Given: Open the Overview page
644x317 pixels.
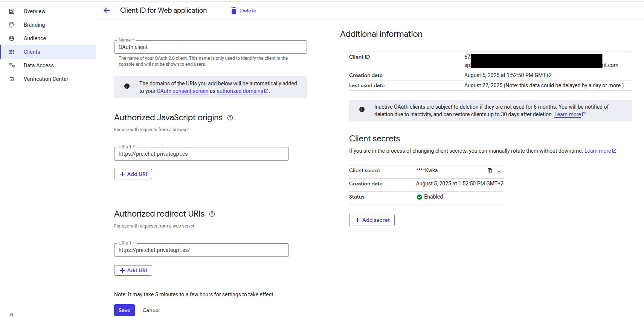Looking at the screenshot, I should click(x=34, y=11).
